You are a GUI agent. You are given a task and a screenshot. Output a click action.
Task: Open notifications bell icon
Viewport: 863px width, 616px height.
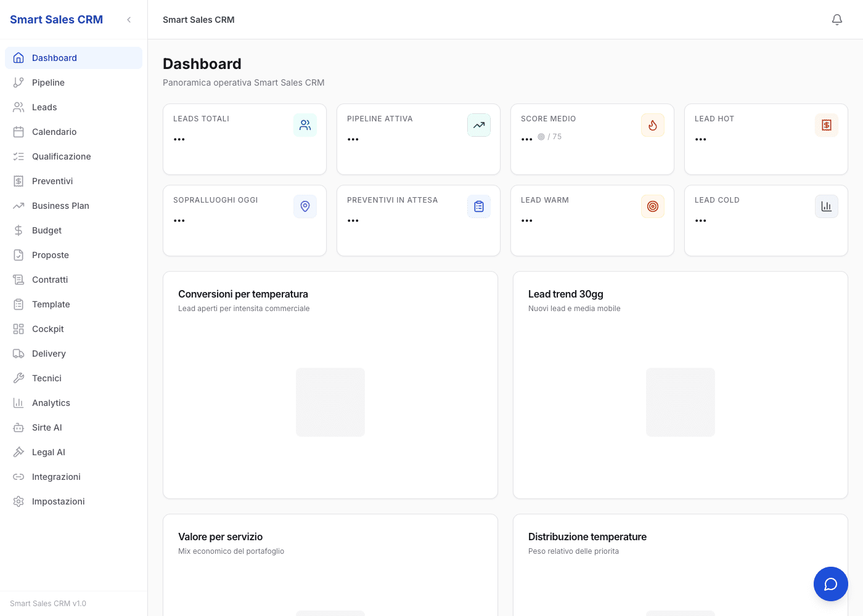[x=837, y=20]
